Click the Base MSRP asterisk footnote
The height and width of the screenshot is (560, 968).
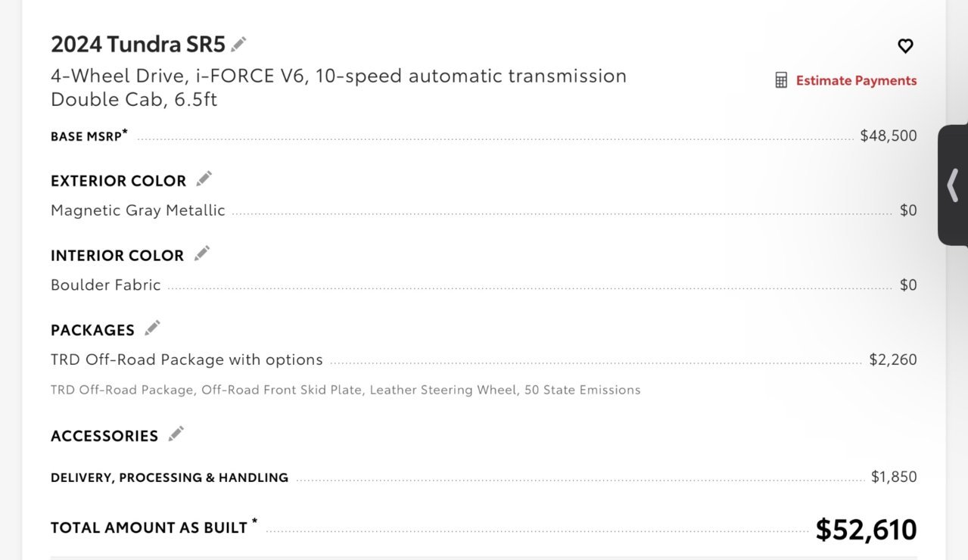(x=125, y=133)
